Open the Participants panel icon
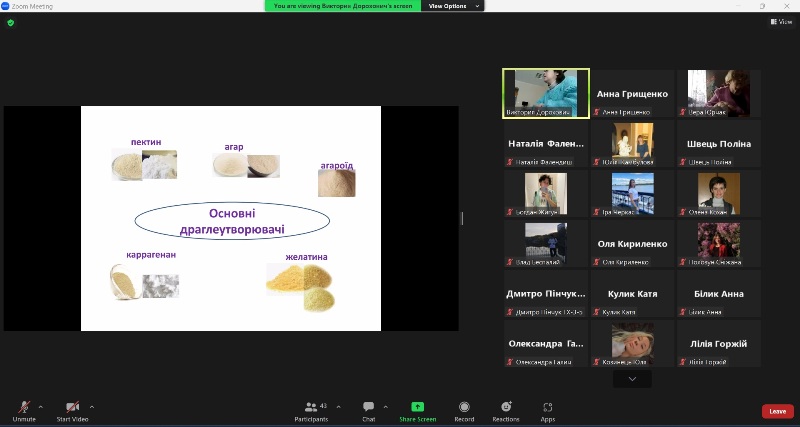800x427 pixels. [311, 407]
